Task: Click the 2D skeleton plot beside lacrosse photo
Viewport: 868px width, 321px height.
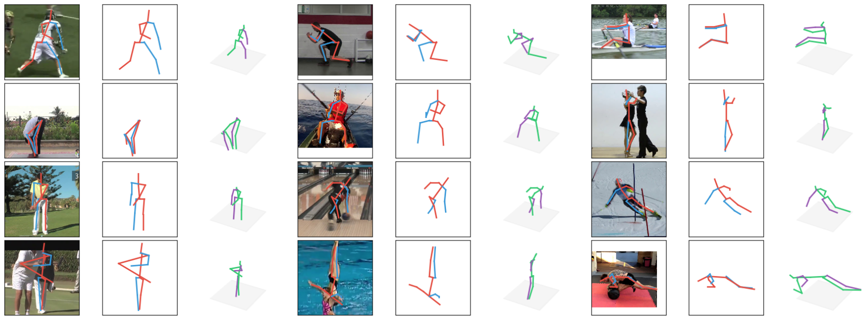Action: coord(140,42)
